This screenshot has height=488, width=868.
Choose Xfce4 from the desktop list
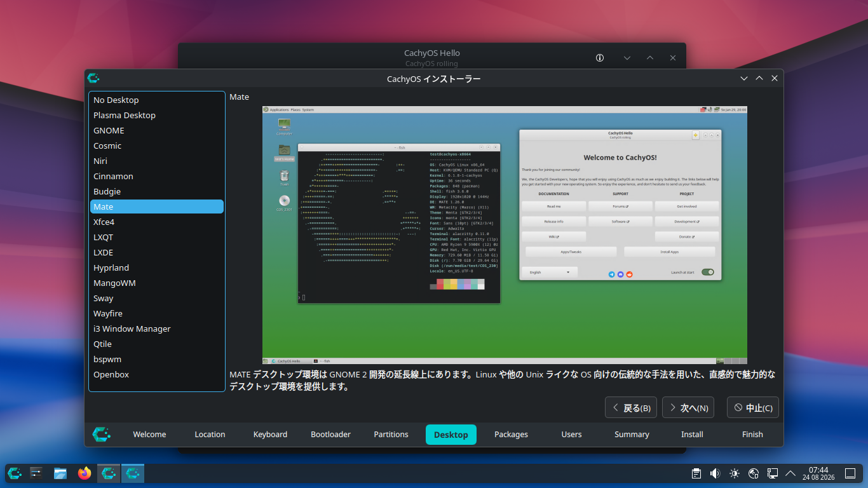click(x=157, y=222)
